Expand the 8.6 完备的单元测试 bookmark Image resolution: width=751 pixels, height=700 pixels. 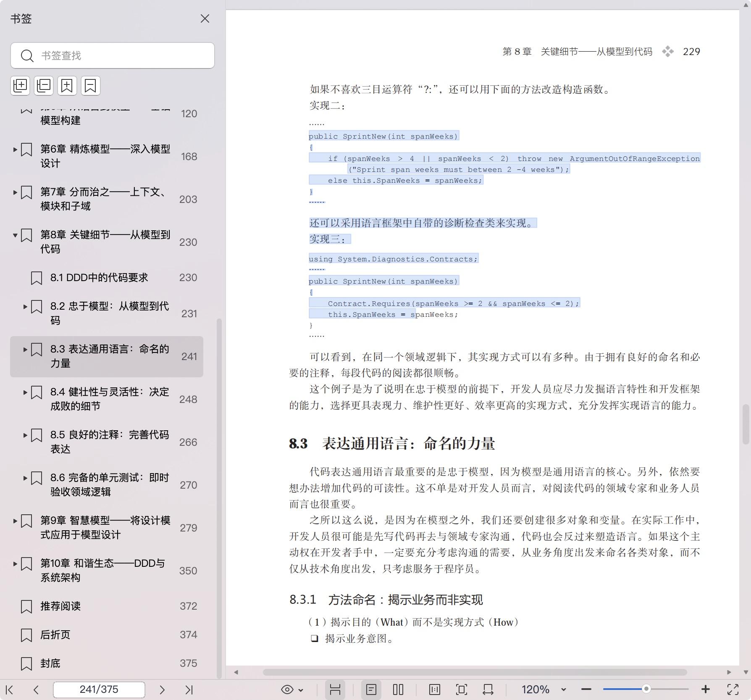25,478
